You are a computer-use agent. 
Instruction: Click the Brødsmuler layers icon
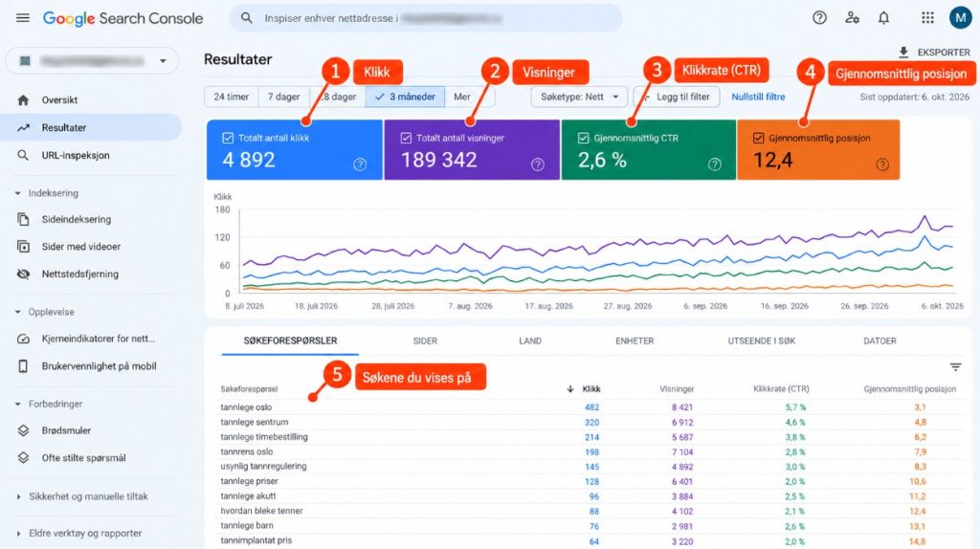[x=23, y=430]
